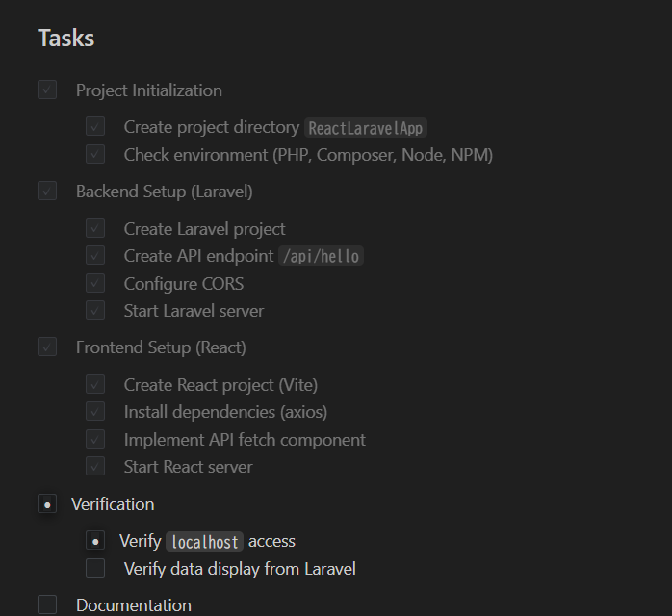Screen dimensions: 672x616
Task: Toggle the Create API endpoint checkbox
Action: [95, 256]
